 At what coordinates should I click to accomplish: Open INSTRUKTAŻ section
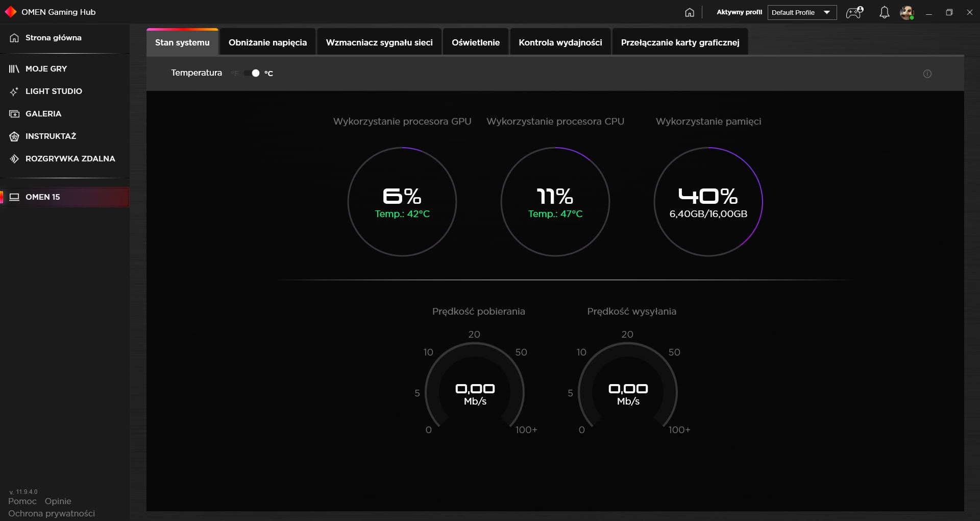[65, 136]
